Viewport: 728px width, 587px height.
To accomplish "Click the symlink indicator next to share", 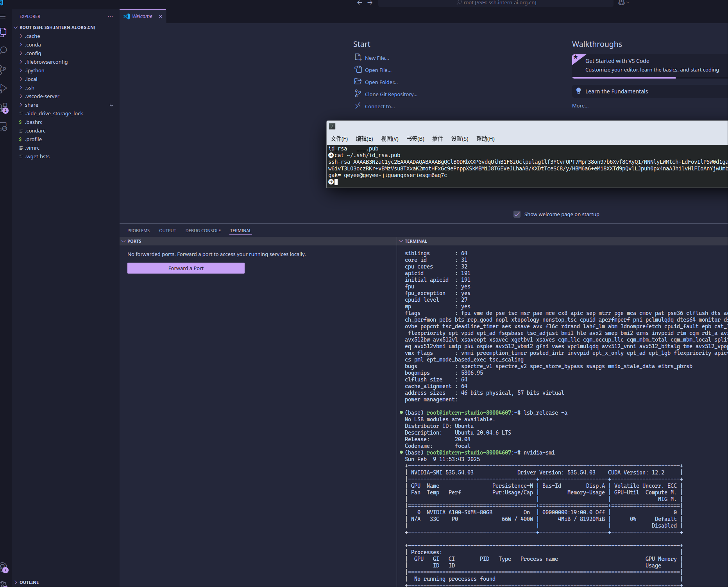I will click(x=111, y=105).
